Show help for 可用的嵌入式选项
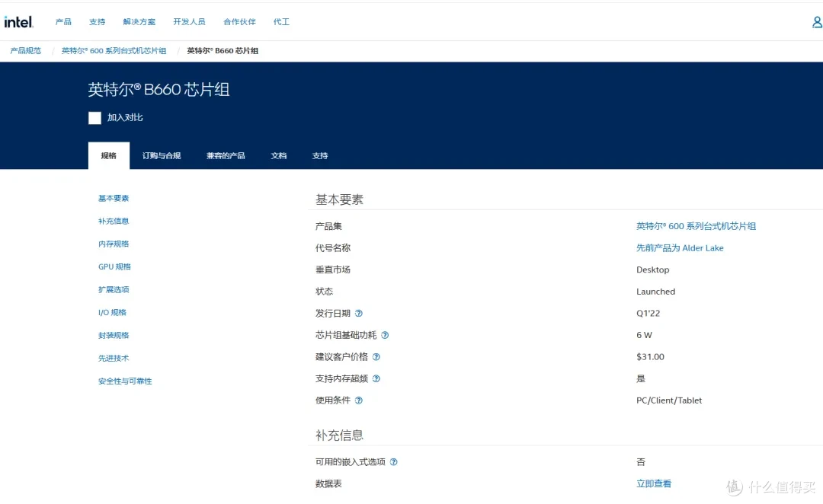 coord(394,462)
